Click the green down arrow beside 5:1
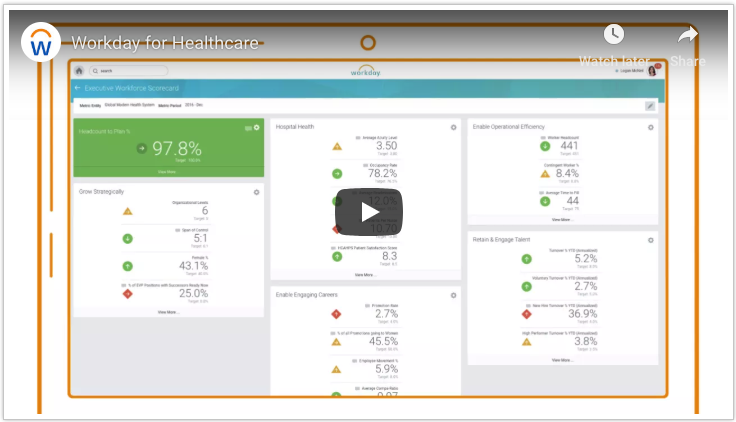Viewport: 736px width, 422px height. 128,239
